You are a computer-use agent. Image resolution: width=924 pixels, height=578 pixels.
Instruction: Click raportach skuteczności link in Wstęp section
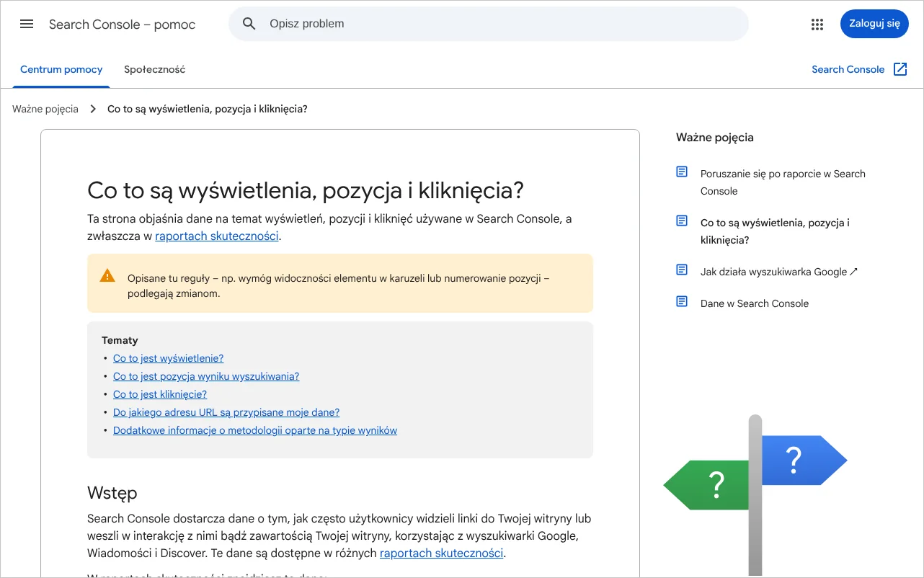coord(441,553)
